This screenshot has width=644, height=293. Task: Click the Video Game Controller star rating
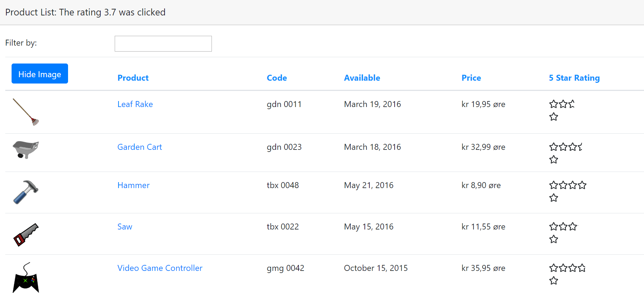click(567, 268)
